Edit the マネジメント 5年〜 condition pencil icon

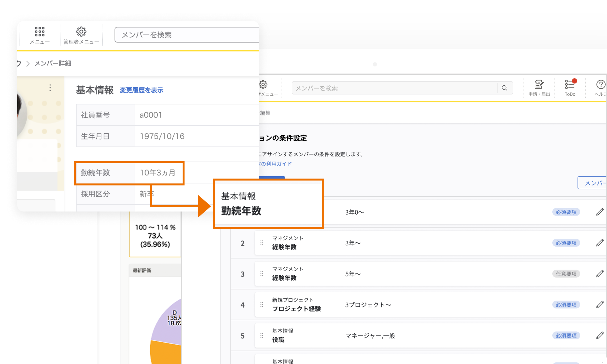(600, 273)
